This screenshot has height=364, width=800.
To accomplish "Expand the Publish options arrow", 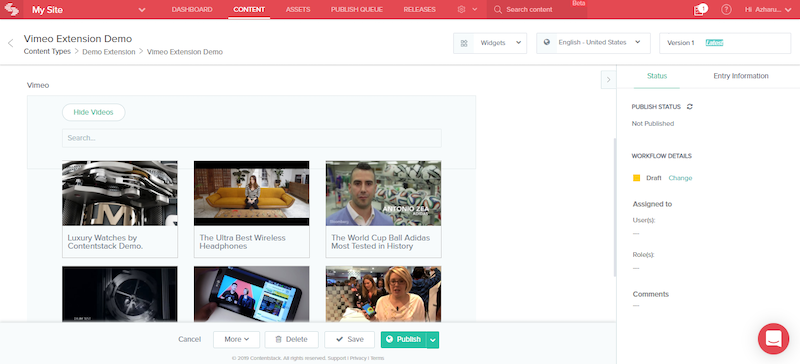I will tap(433, 339).
